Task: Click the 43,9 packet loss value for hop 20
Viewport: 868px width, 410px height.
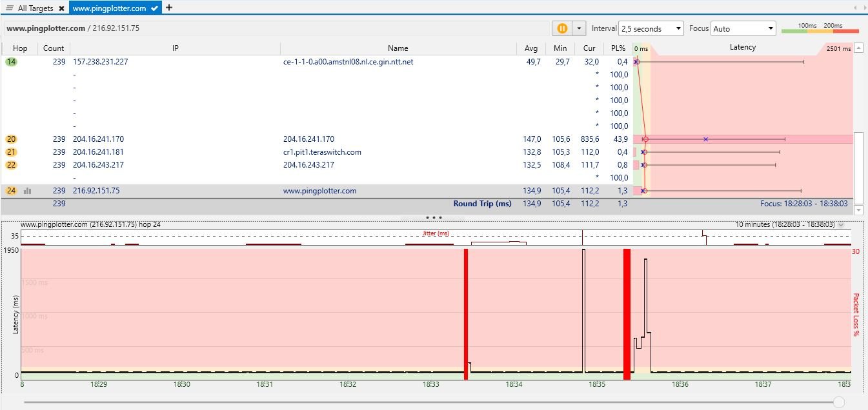Action: click(619, 139)
